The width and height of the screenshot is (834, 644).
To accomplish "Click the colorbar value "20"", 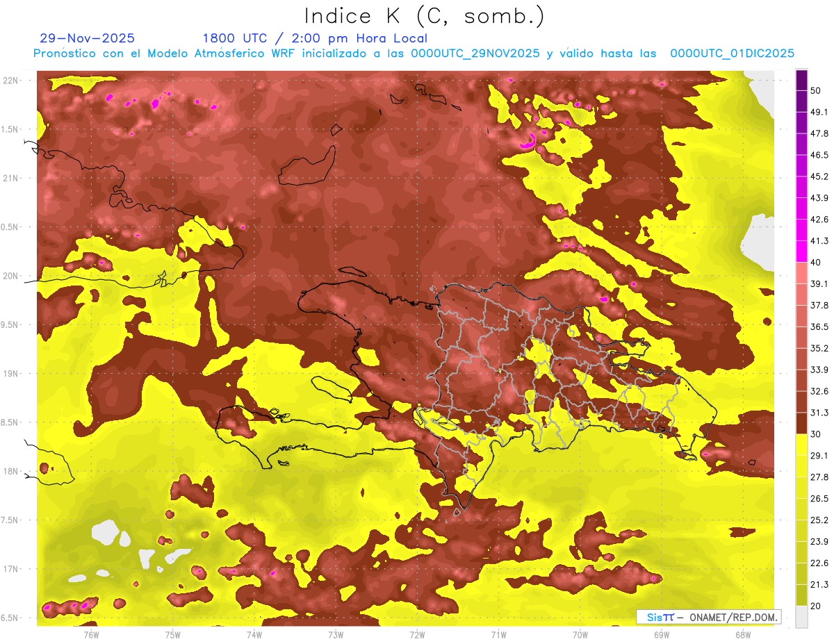I will click(817, 606).
